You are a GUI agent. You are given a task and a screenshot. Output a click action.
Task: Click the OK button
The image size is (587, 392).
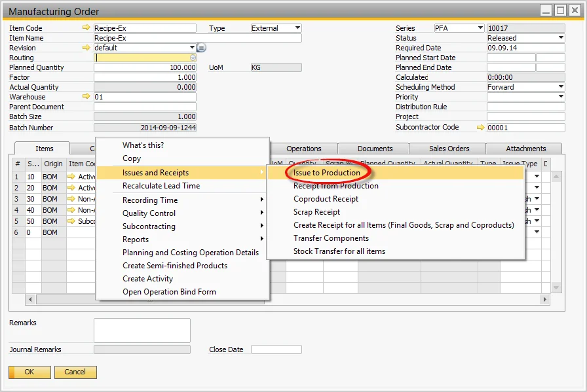29,372
